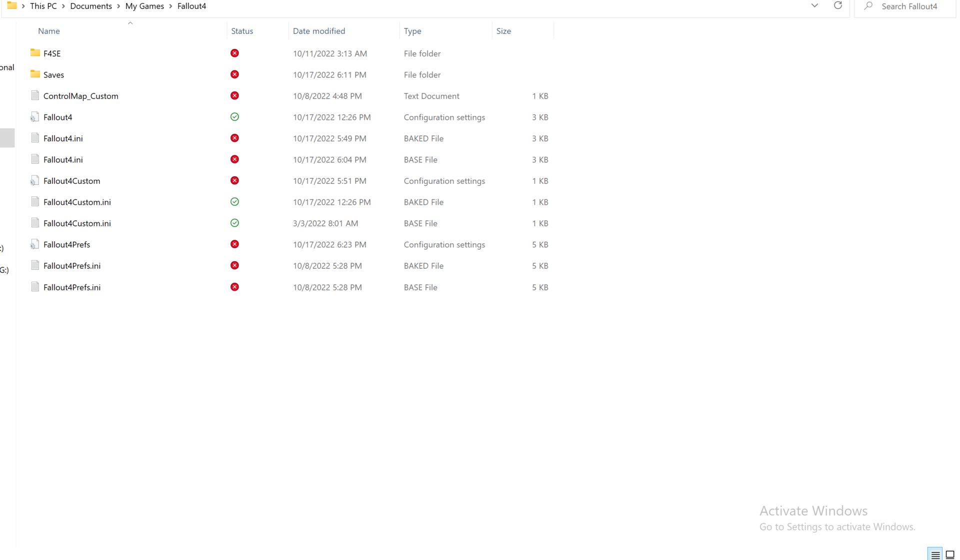Image resolution: width=960 pixels, height=560 pixels.
Task: Click the date 10/17/2022 5:51 PM
Action: (x=329, y=181)
